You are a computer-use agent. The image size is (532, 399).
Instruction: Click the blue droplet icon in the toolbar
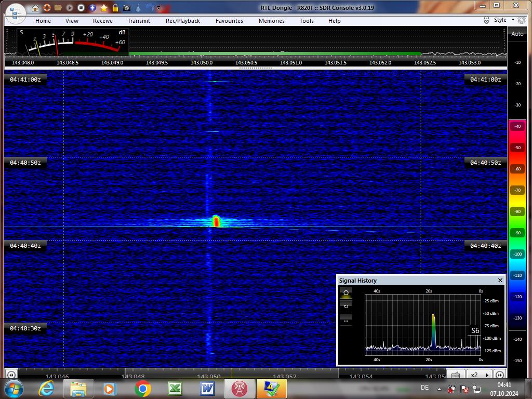click(x=138, y=7)
